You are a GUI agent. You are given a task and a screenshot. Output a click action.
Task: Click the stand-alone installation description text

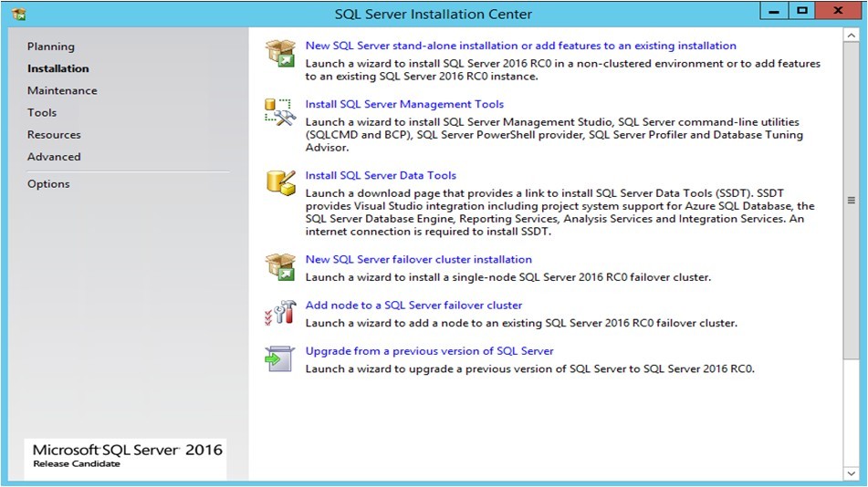[x=563, y=70]
